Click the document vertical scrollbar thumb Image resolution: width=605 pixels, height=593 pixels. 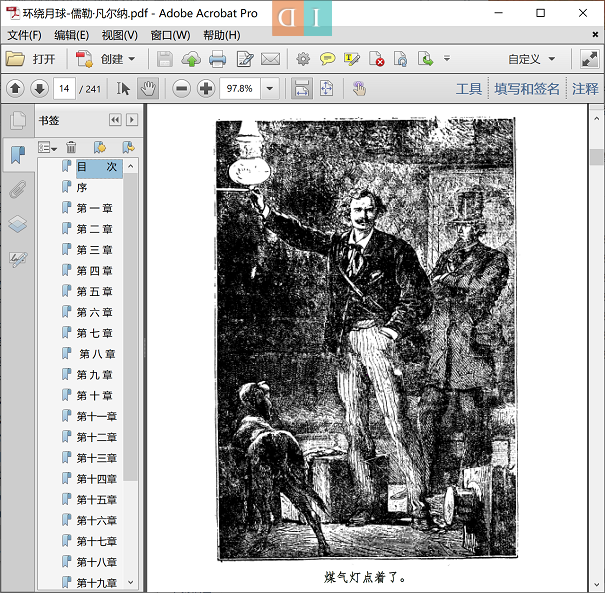[597, 157]
